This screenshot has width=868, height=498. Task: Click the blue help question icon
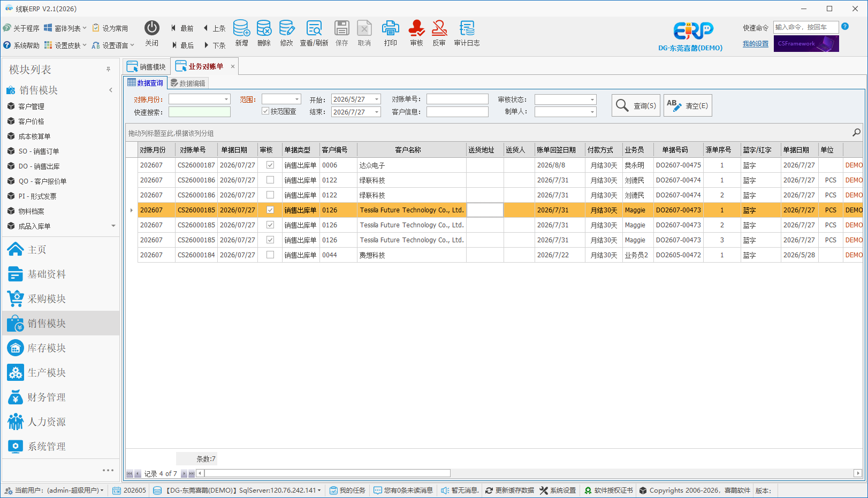(845, 26)
